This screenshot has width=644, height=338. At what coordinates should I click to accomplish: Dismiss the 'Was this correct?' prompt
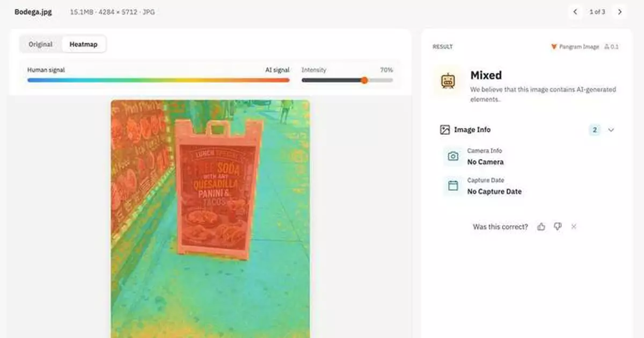pos(574,227)
